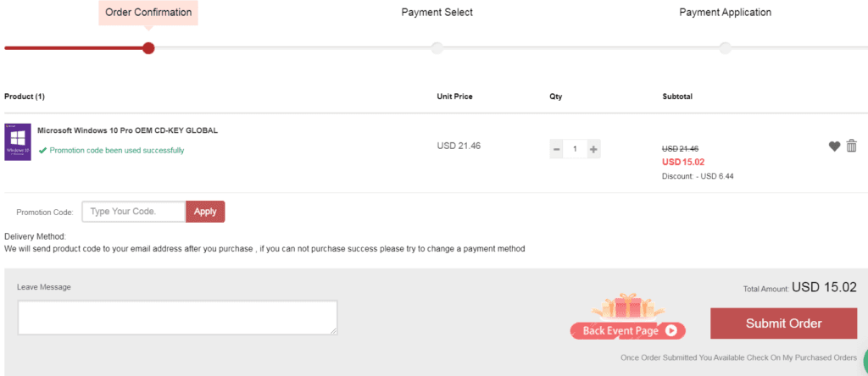Click the Windows 10 Pro product thumbnail
868x376 pixels.
18,142
